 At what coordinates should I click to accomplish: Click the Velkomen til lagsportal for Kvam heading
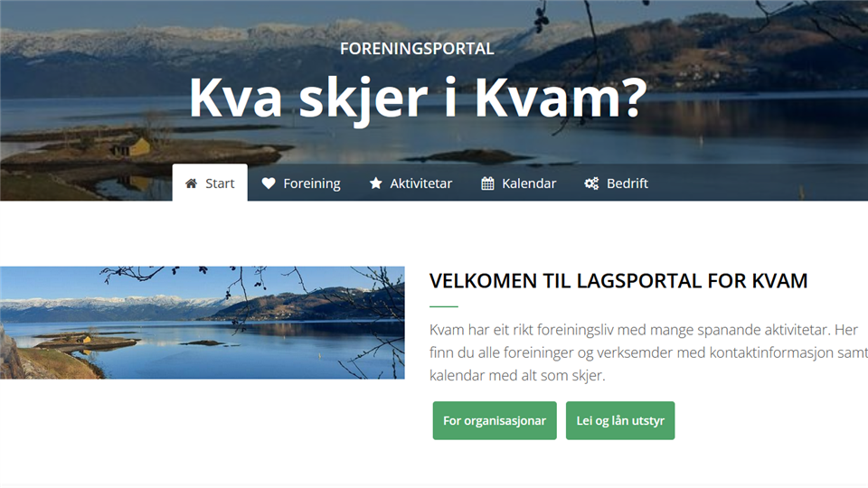[x=618, y=281]
